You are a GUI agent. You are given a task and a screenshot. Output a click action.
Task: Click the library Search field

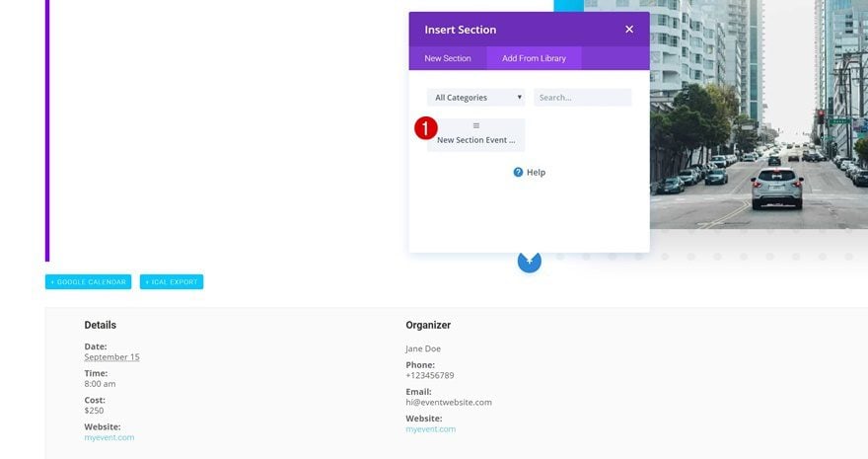coord(582,98)
